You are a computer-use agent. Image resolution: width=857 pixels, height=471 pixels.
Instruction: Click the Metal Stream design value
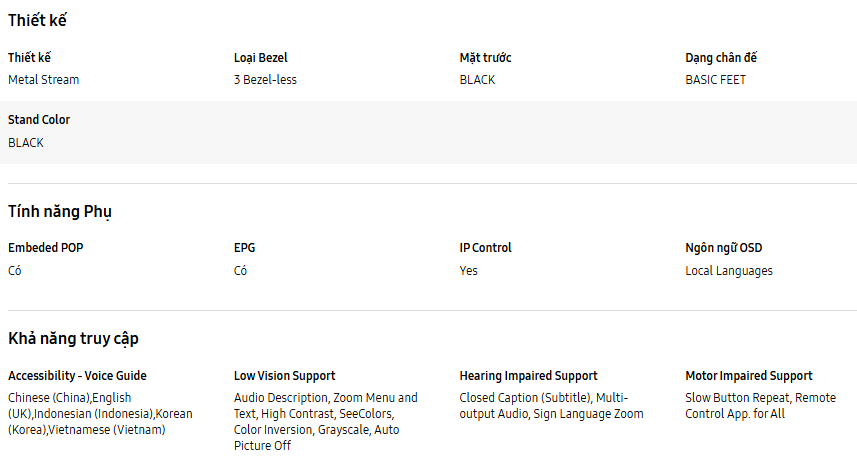[43, 80]
